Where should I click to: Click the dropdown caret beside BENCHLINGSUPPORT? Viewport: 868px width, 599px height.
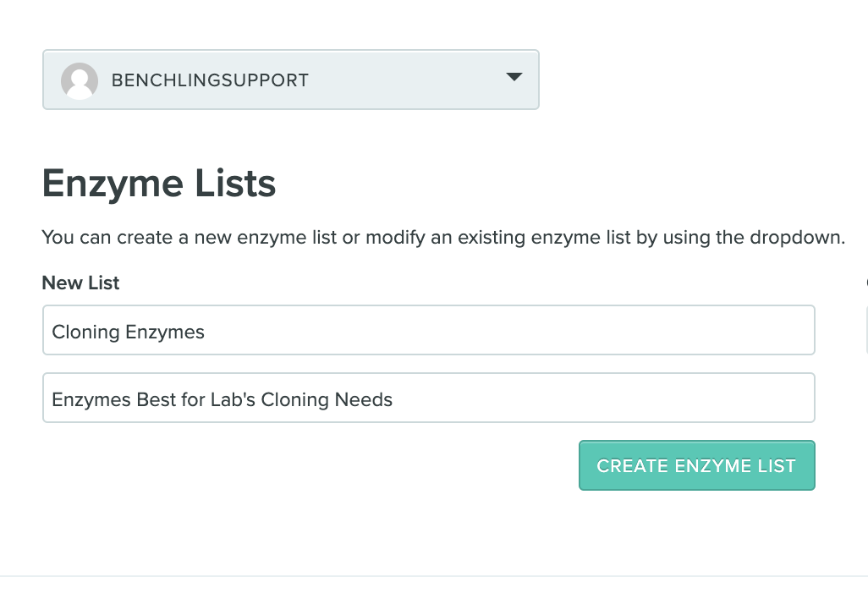click(x=514, y=77)
